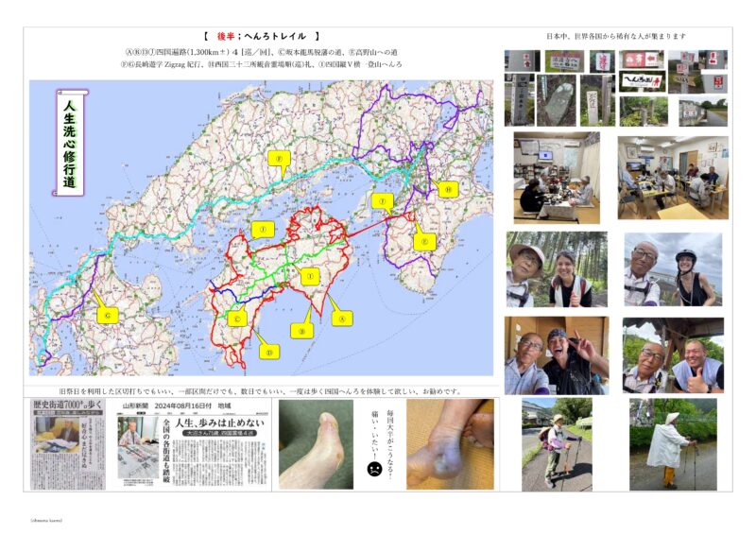Open the bruised foot photo
This screenshot has height=535, width=756.
(450, 443)
